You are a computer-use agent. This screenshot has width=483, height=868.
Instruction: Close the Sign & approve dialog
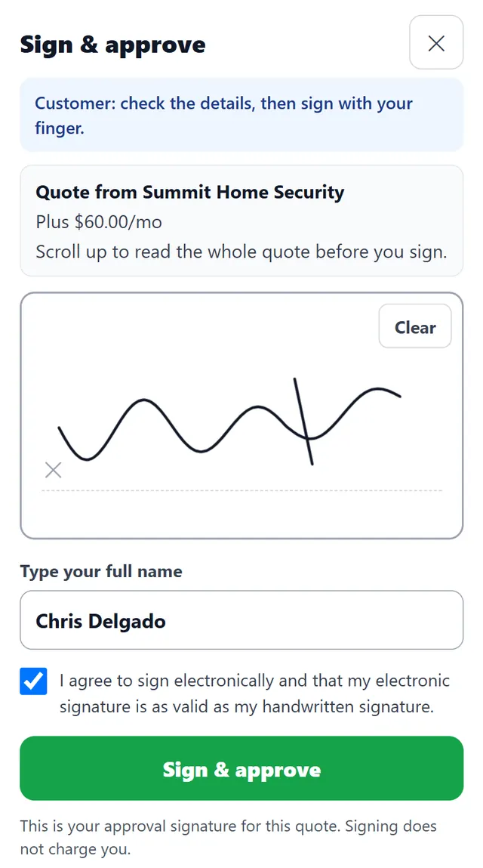click(x=436, y=42)
